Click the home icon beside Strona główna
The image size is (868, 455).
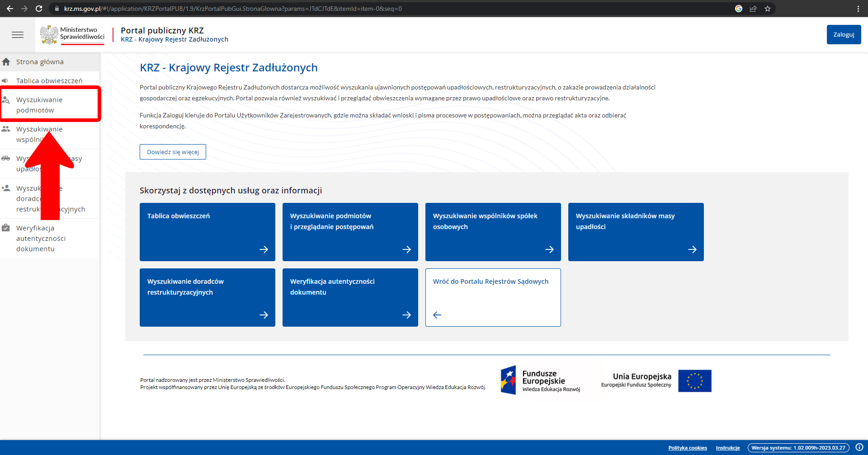(x=6, y=61)
